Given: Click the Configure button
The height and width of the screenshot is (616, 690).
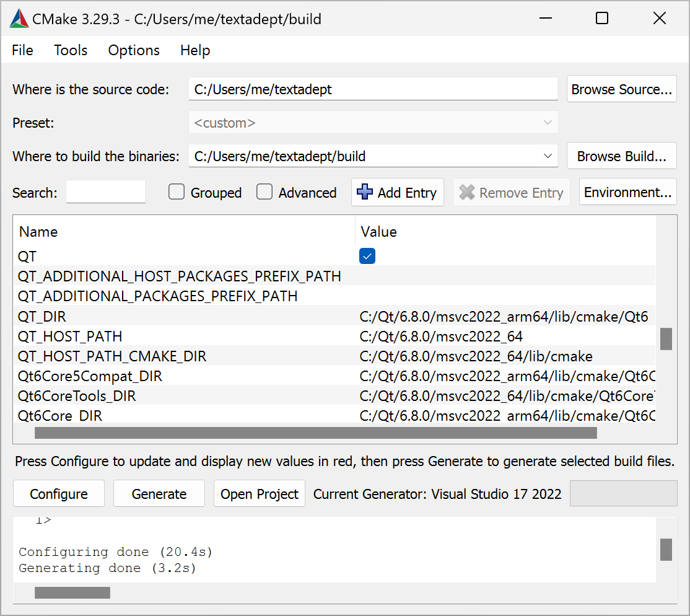Looking at the screenshot, I should coord(58,493).
